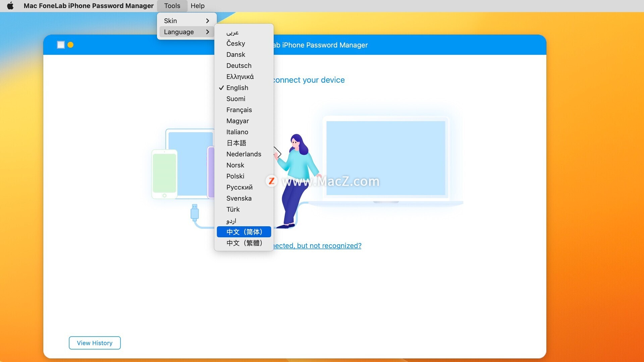Screen dimensions: 644x362
Task: Open the Help menu
Action: [198, 6]
